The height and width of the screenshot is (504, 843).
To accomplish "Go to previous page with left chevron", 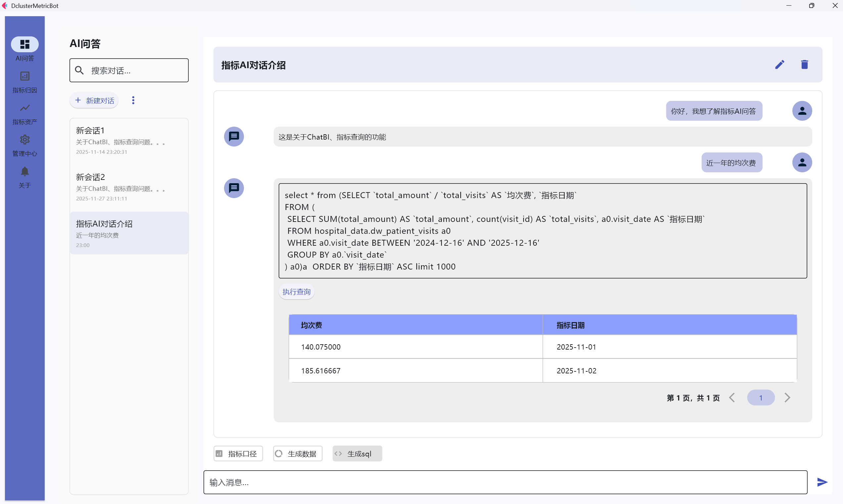I will 732,398.
